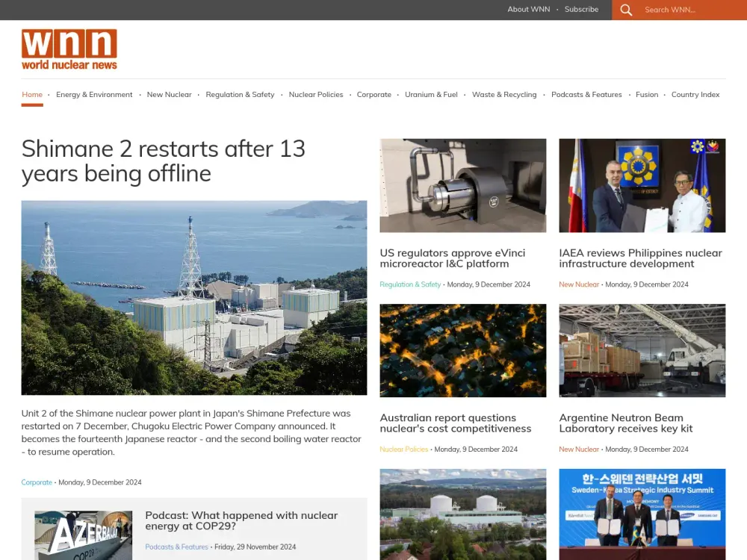Click the search magnifier icon

(626, 10)
